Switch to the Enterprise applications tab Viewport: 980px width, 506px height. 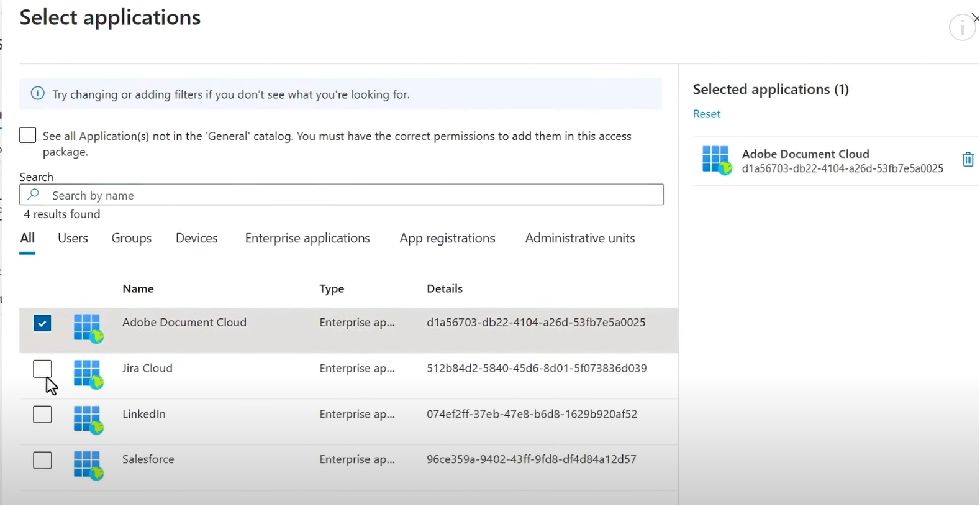click(307, 238)
